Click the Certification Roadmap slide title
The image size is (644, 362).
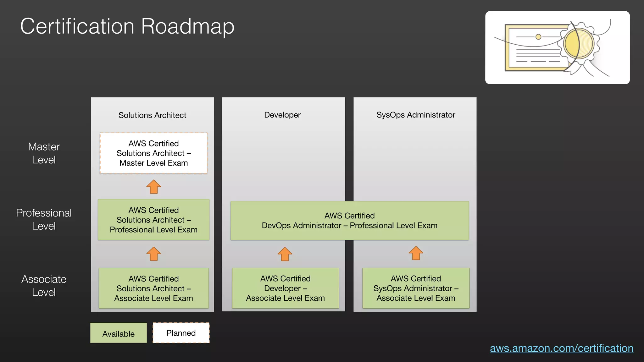pyautogui.click(x=127, y=26)
